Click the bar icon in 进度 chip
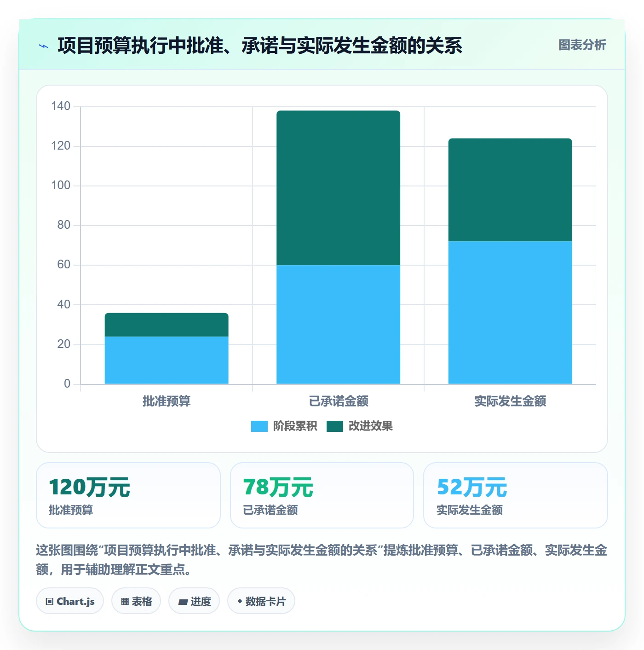Screen dimensions: 644x650 point(183,602)
